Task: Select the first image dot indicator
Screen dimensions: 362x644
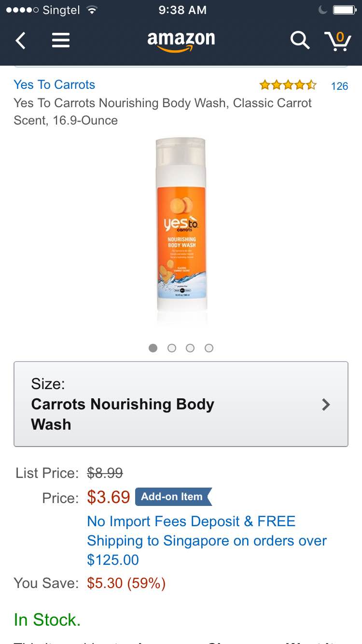Action: click(x=153, y=348)
